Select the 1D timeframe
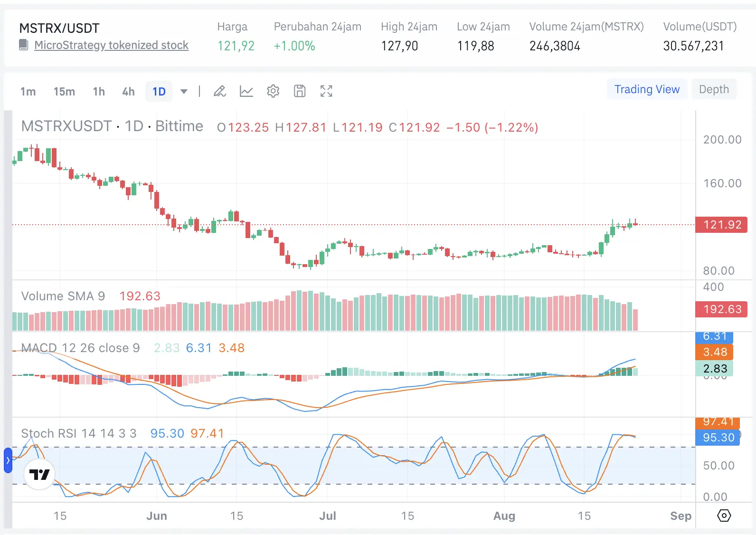 tap(159, 92)
